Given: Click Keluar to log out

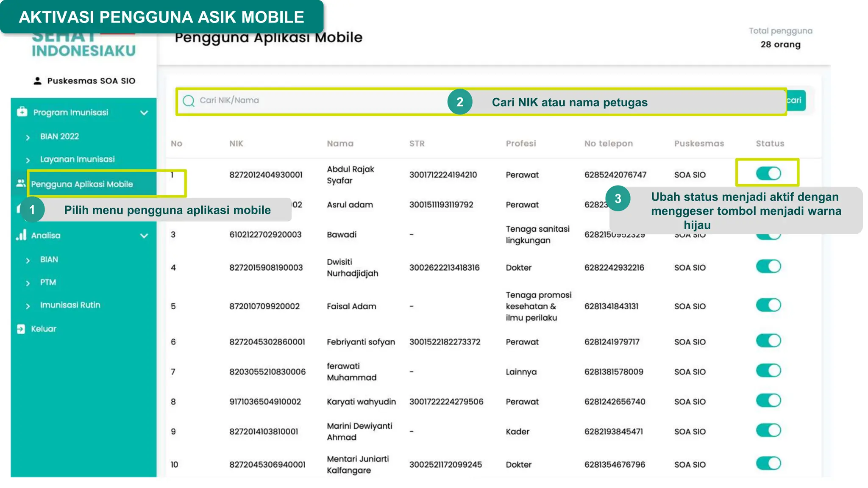Looking at the screenshot, I should (x=43, y=329).
